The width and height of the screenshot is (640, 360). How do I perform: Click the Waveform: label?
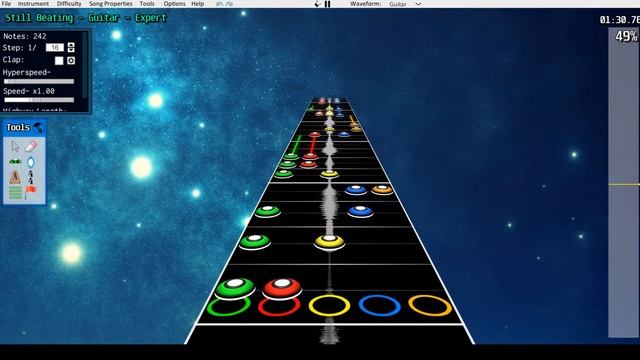365,4
